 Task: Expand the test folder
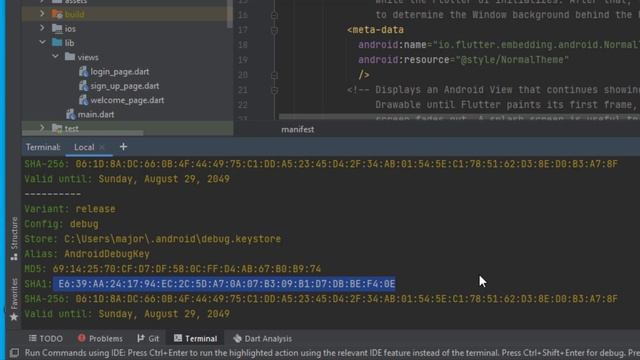(x=42, y=128)
